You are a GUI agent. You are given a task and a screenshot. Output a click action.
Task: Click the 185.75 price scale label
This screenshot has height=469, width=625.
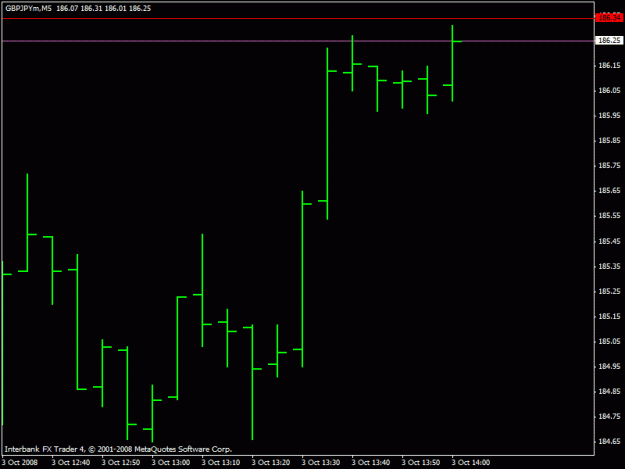pyautogui.click(x=609, y=166)
